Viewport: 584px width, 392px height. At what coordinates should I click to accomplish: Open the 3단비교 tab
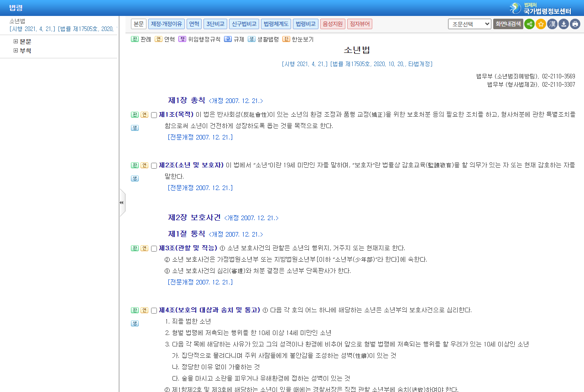coord(215,24)
